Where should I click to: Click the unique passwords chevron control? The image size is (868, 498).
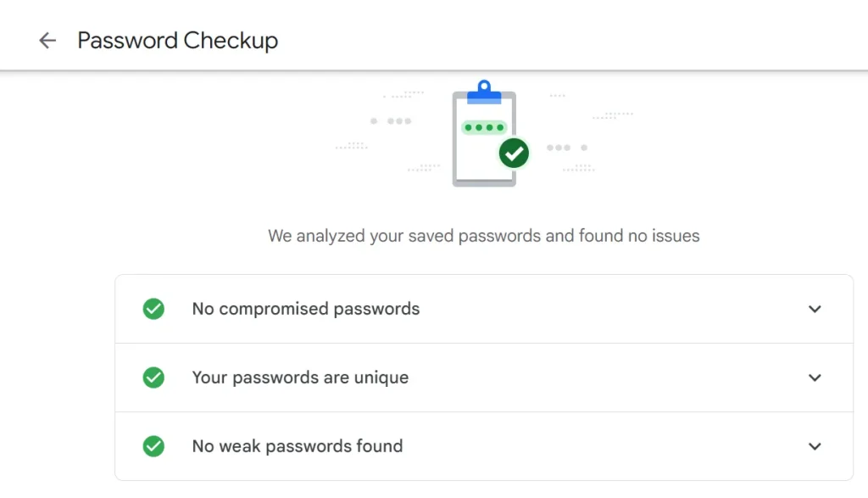click(x=815, y=378)
